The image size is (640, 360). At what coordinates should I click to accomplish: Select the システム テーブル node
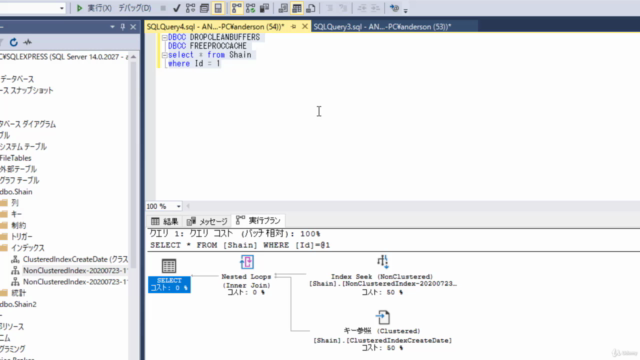[x=23, y=147]
